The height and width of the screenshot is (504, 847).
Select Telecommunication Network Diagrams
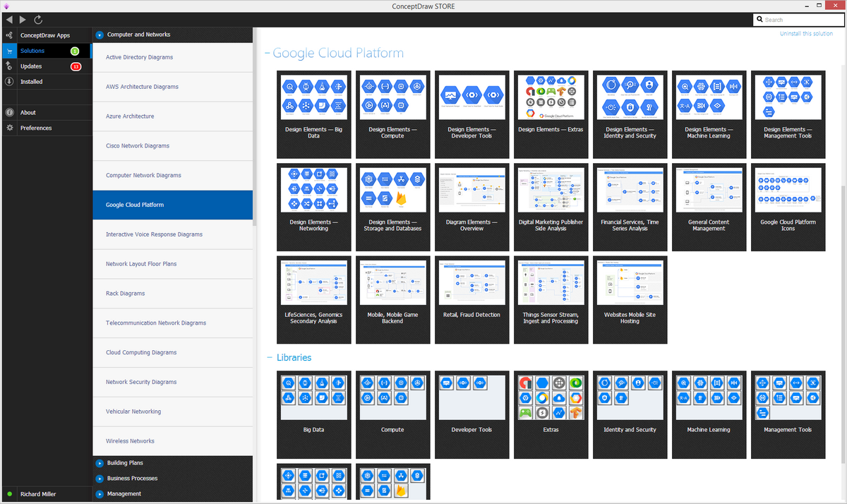pyautogui.click(x=172, y=323)
